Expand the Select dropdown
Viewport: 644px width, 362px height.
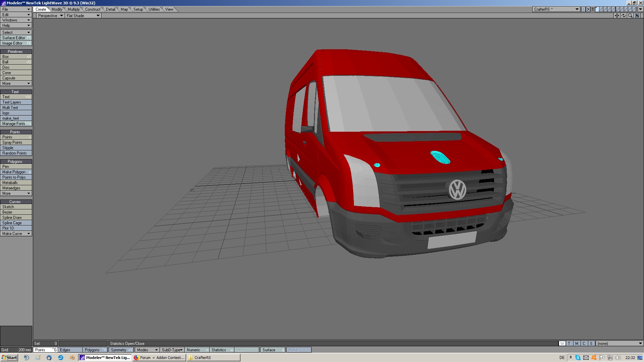pyautogui.click(x=16, y=33)
